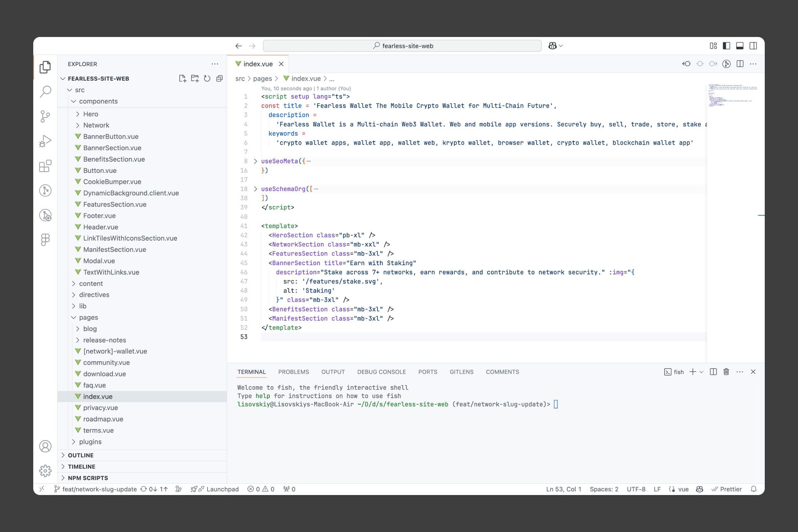Open the GitLens Inspect view icon
The image size is (798, 532).
[45, 215]
